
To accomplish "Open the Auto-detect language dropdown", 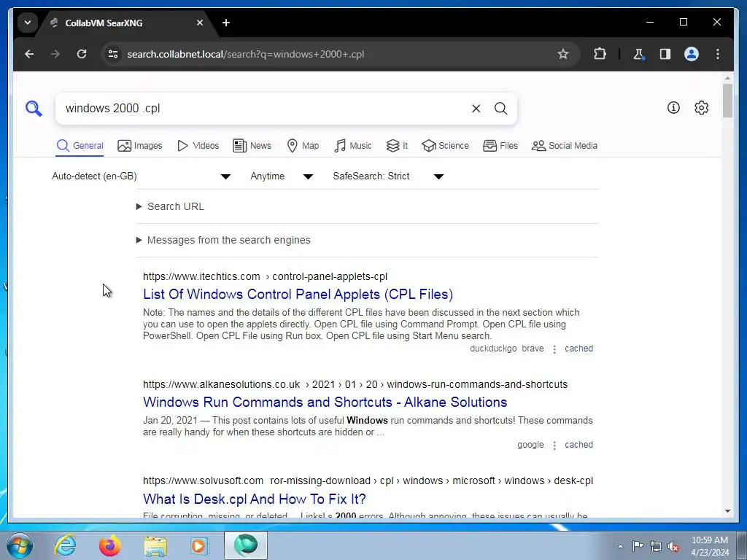I will 141,176.
